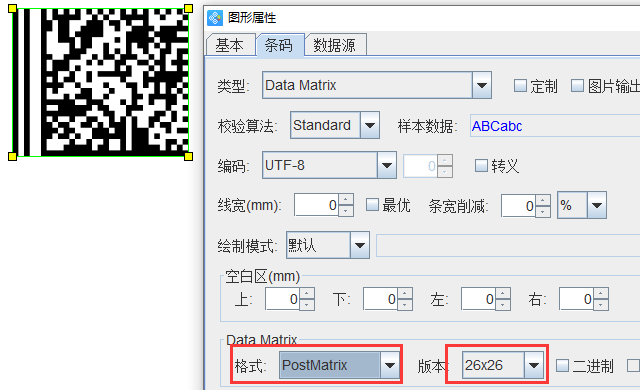
Task: Click the 条宽削减 value field
Action: 518,206
